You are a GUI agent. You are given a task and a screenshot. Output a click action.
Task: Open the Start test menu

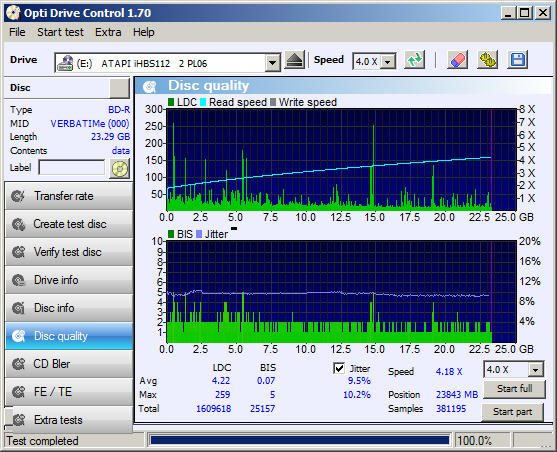pyautogui.click(x=60, y=32)
